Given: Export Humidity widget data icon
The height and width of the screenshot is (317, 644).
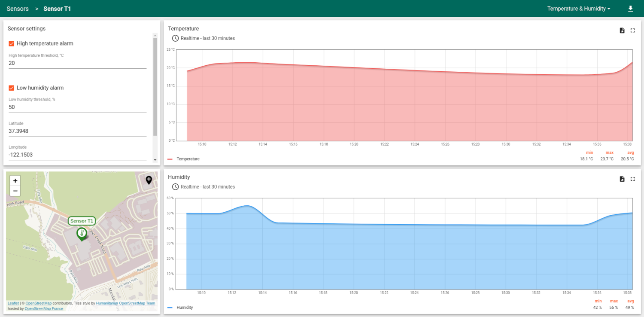Looking at the screenshot, I should click(x=622, y=179).
